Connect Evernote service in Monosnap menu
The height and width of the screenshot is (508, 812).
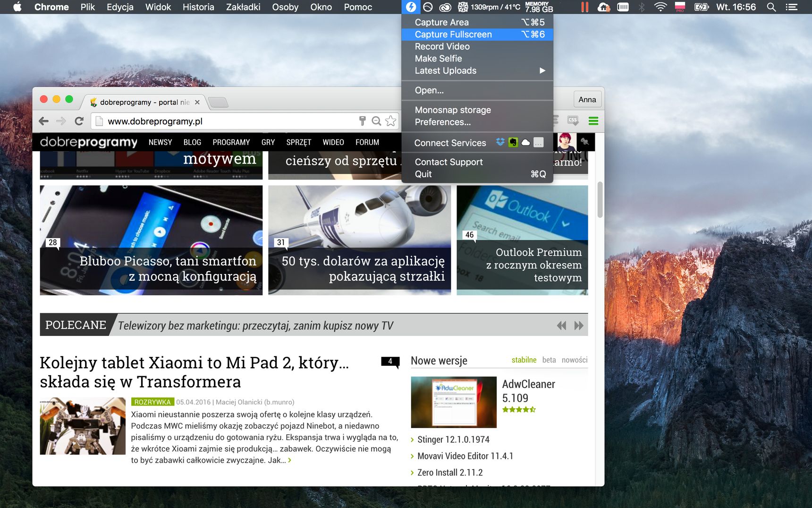513,142
